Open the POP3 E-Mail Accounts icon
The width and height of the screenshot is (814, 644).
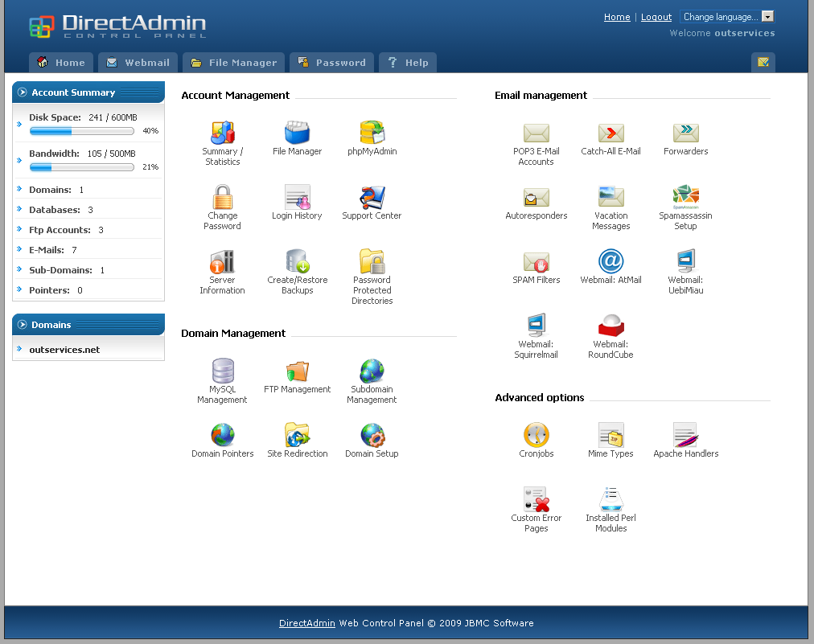[x=536, y=133]
